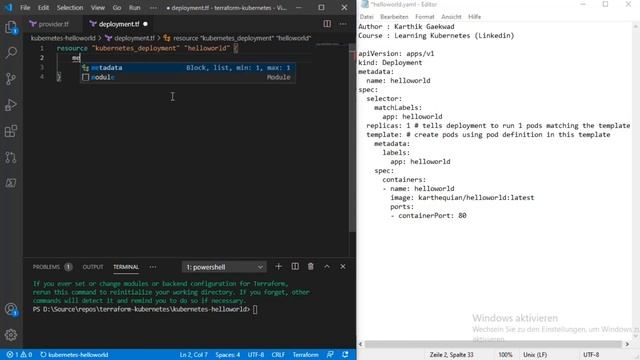The height and width of the screenshot is (360, 640).
Task: Click errors and warnings count in status bar
Action: click(x=19, y=355)
